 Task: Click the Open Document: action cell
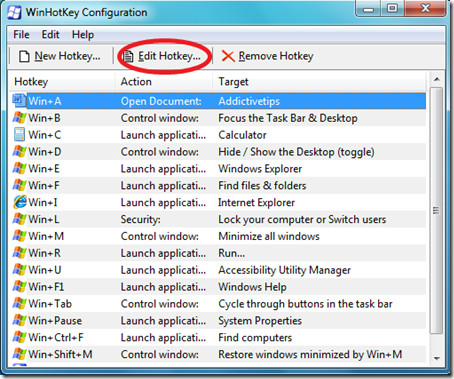161,101
